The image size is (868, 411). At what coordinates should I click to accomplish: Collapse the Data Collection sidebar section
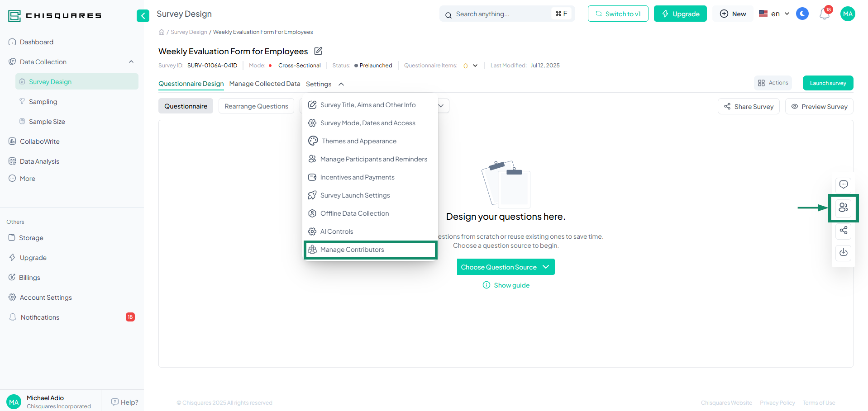click(131, 62)
